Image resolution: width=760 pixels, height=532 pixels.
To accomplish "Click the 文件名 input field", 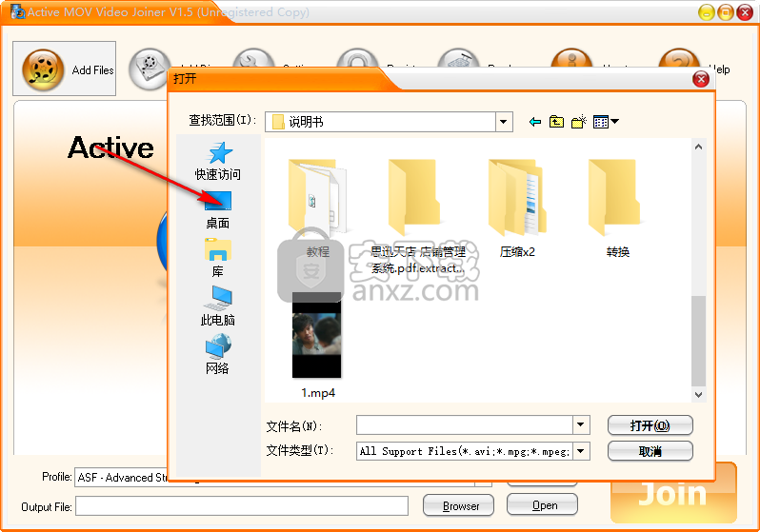I will (x=465, y=424).
